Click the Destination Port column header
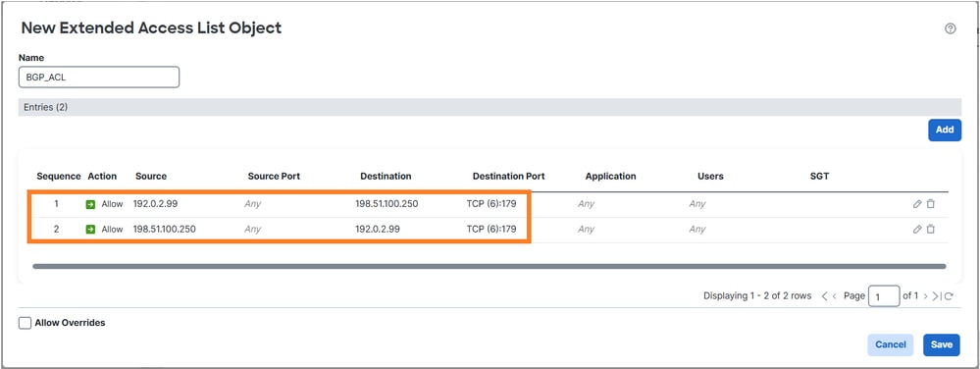 point(509,177)
